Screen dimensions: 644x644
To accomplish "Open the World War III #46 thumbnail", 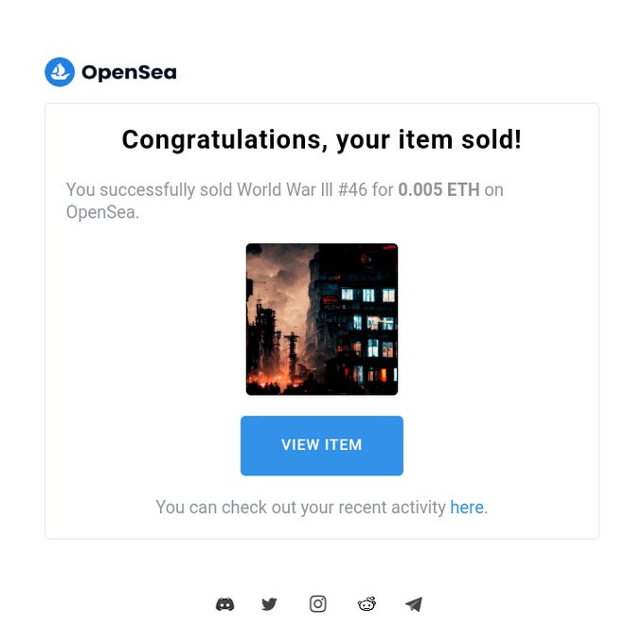I will [x=322, y=319].
